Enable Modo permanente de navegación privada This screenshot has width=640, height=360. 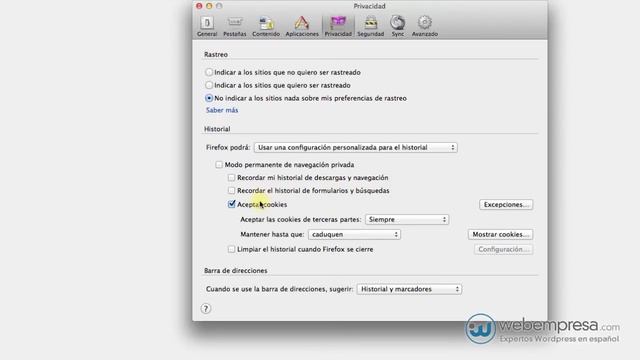coord(219,165)
